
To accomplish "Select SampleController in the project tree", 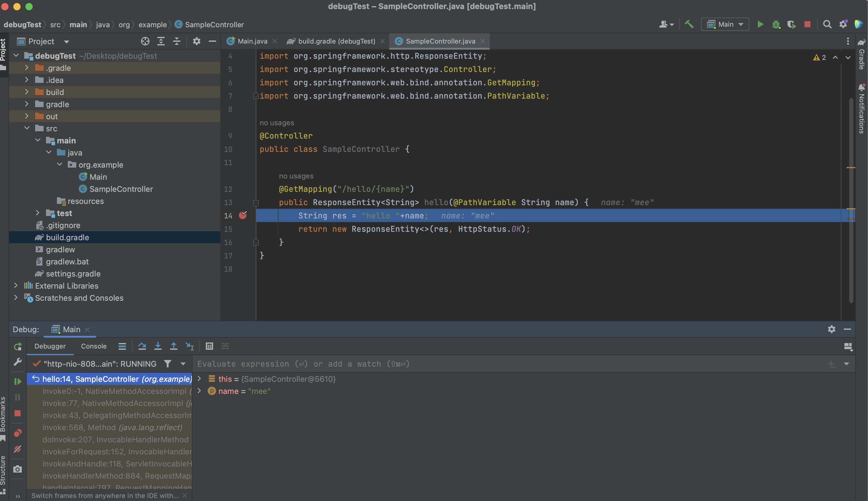I will [121, 189].
